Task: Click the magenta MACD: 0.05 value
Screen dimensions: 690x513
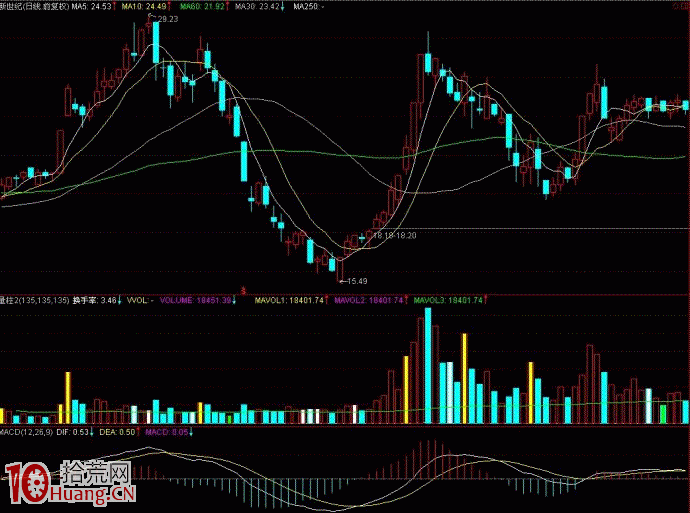Action: click(169, 432)
